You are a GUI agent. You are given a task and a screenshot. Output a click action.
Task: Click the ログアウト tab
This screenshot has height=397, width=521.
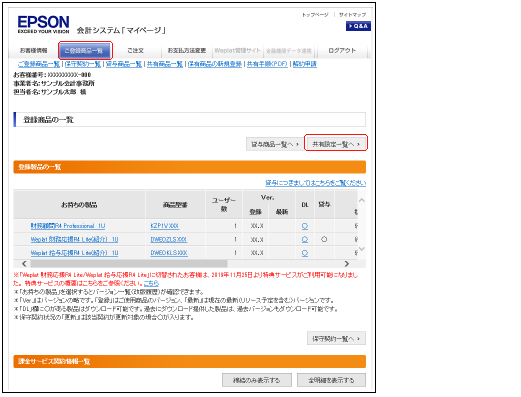point(342,50)
